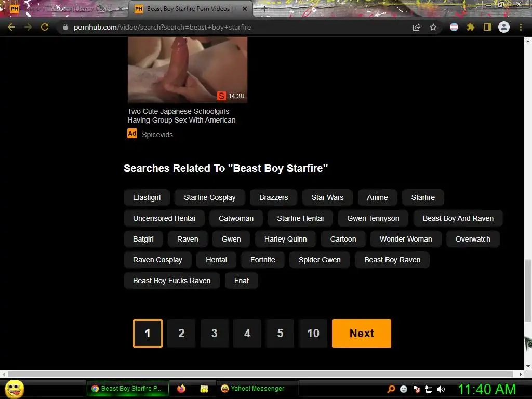Click the striped extension icon beside the star

454,27
